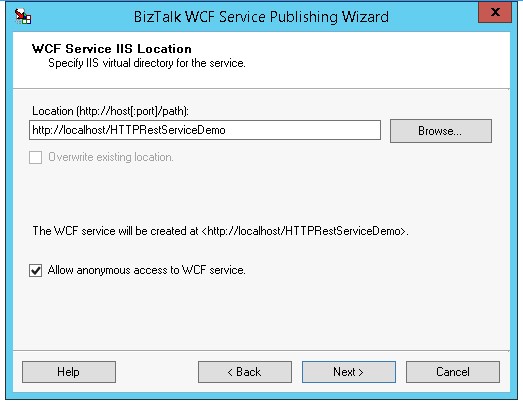Click empty gray area below anonymous access option
The image size is (523, 403).
coord(260,314)
